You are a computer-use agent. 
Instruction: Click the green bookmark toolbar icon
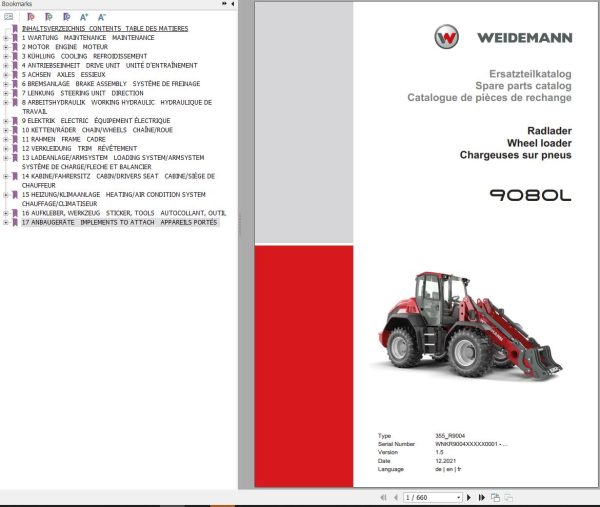pos(49,17)
